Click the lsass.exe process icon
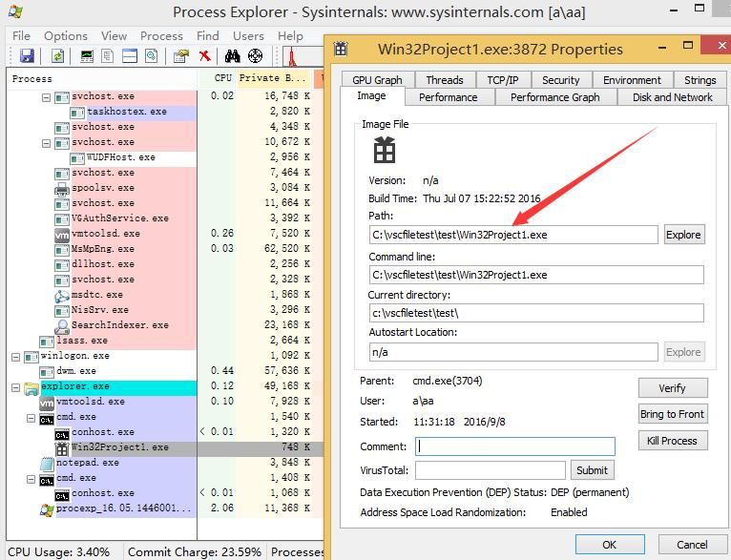This screenshot has height=560, width=731. coord(47,342)
